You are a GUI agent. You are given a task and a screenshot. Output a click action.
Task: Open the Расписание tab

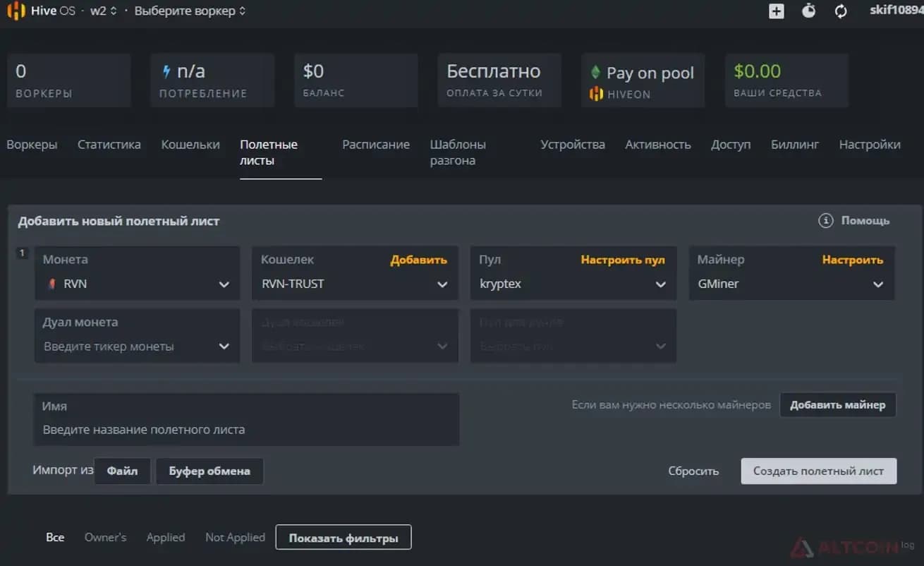click(376, 145)
